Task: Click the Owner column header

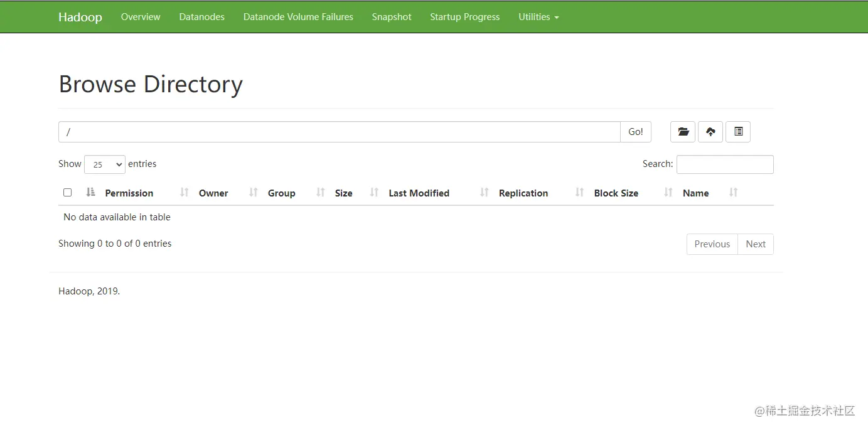Action: pyautogui.click(x=213, y=193)
